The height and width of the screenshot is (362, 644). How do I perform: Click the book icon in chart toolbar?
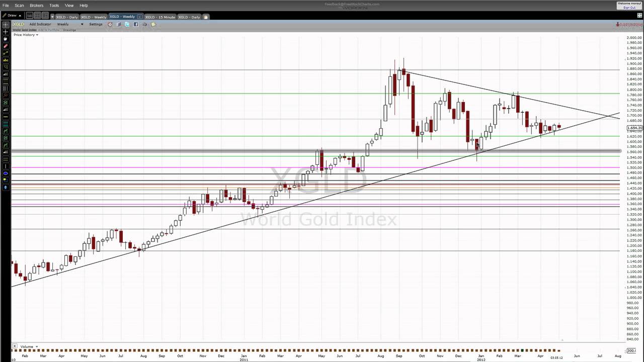(x=119, y=24)
